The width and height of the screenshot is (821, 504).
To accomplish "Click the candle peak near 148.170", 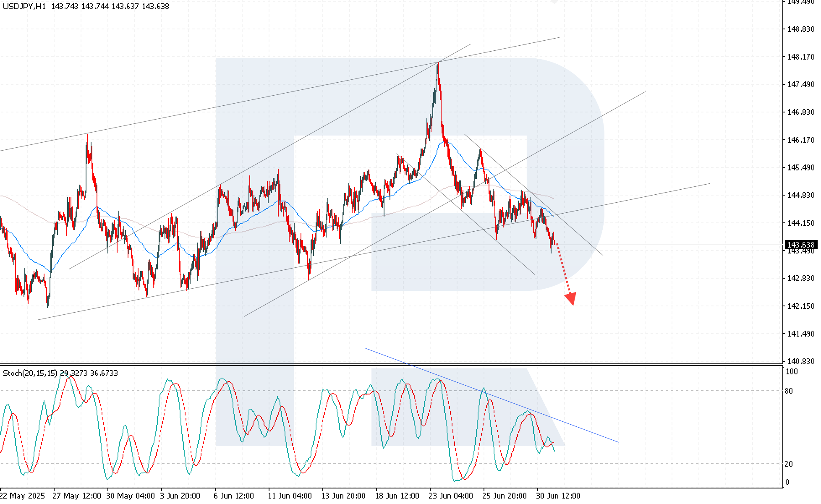I will (x=438, y=64).
